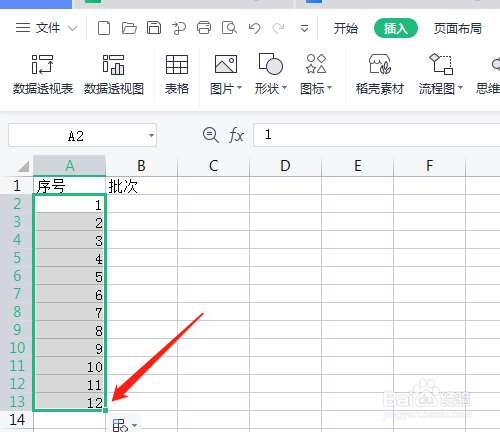Switch to the 页面布局 tab
The image size is (500, 432).
(x=458, y=28)
